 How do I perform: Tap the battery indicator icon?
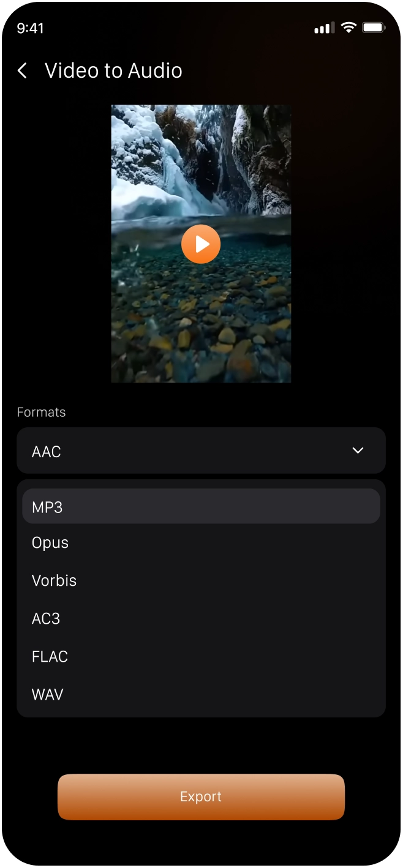click(373, 28)
